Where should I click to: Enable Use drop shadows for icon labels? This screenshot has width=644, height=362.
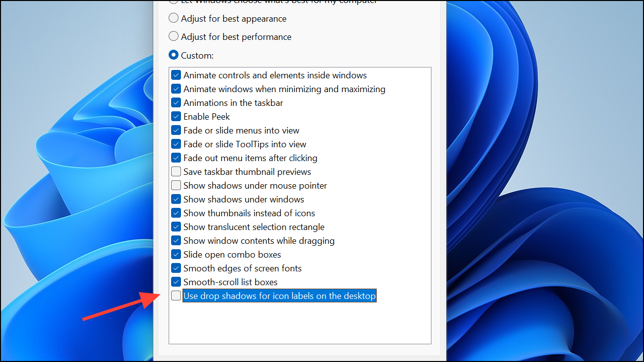[176, 296]
